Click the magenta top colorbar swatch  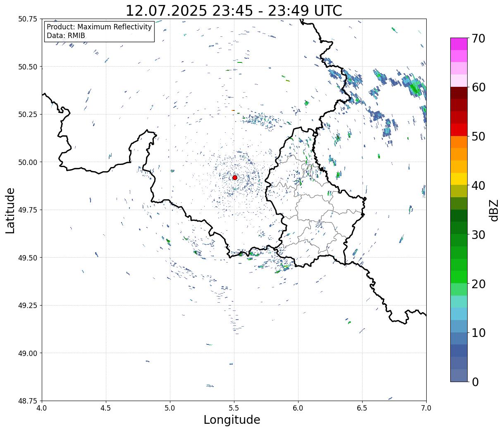(459, 44)
